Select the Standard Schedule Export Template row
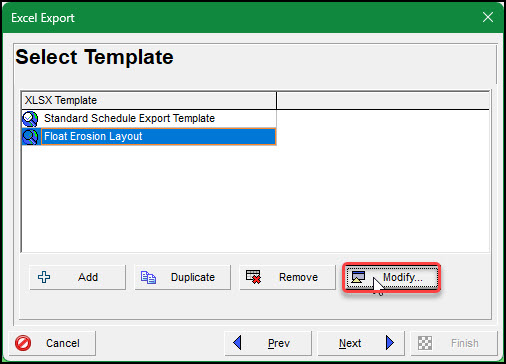 click(x=149, y=118)
